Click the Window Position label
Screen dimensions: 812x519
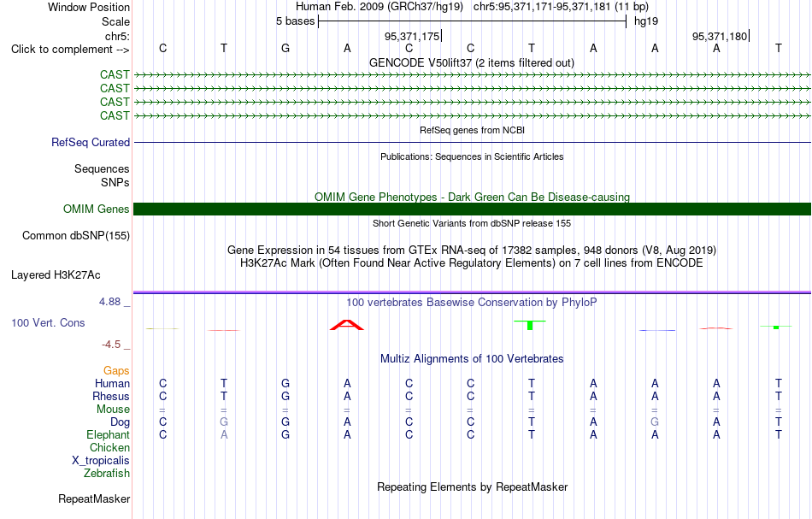89,8
